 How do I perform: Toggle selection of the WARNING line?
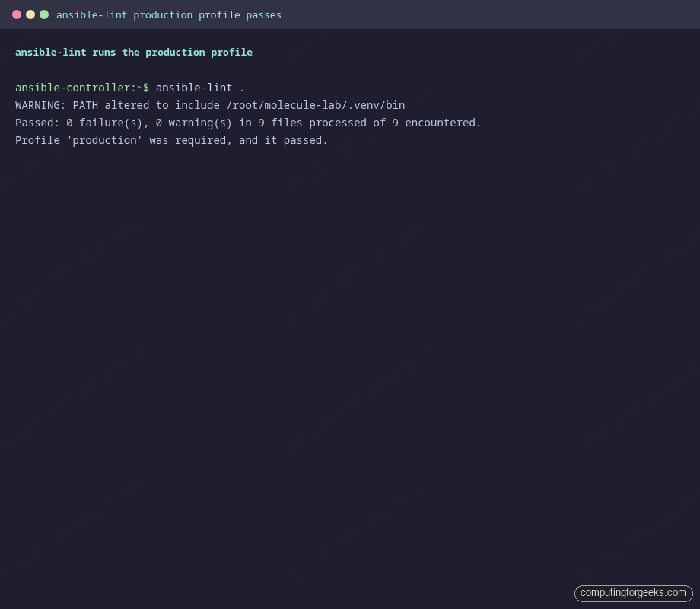pos(210,105)
